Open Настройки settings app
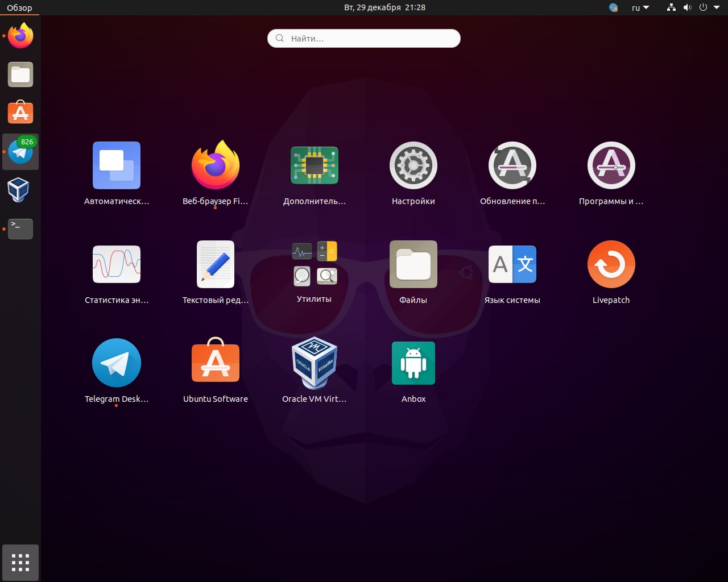The width and height of the screenshot is (728, 582). pos(413,173)
